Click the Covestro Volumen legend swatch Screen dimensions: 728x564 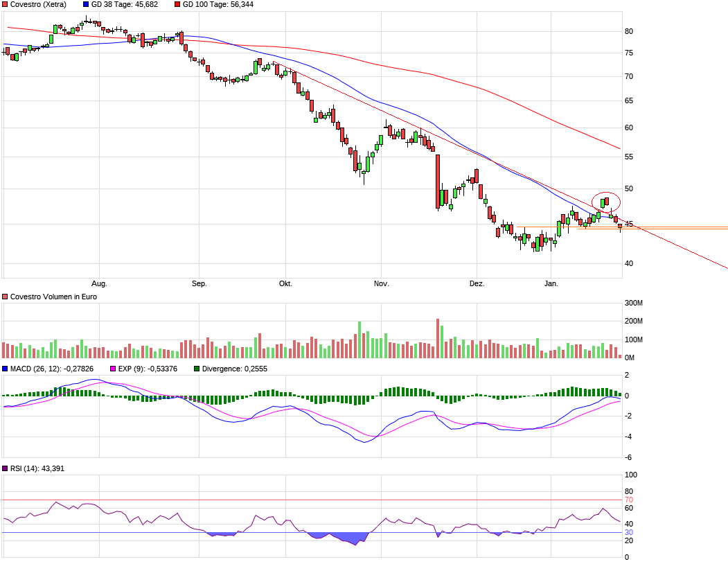pyautogui.click(x=5, y=297)
